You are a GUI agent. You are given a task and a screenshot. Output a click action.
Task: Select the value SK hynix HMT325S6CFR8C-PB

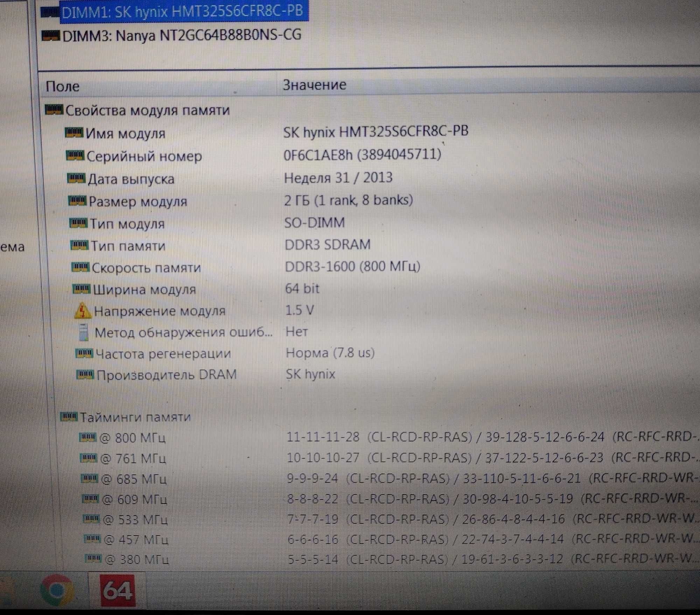point(376,132)
